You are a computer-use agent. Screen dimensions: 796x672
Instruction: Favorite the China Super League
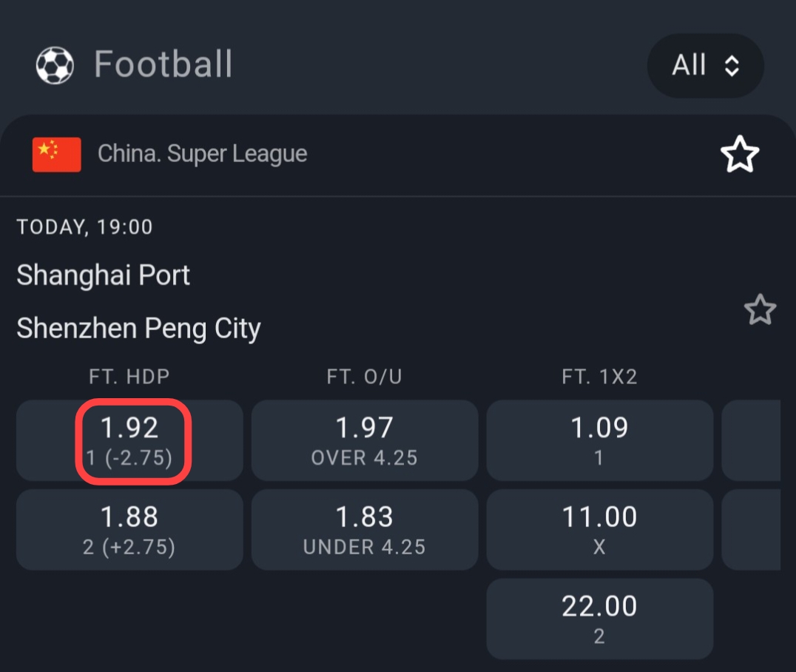[739, 155]
